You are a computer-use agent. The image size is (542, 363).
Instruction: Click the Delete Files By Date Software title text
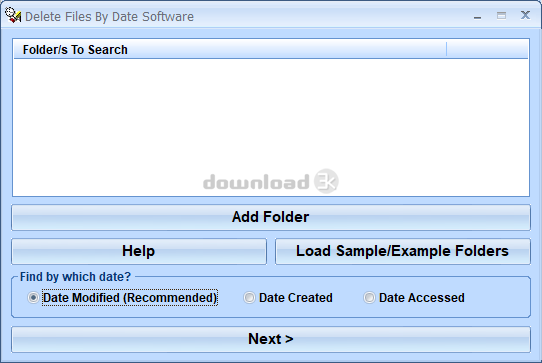(x=110, y=17)
